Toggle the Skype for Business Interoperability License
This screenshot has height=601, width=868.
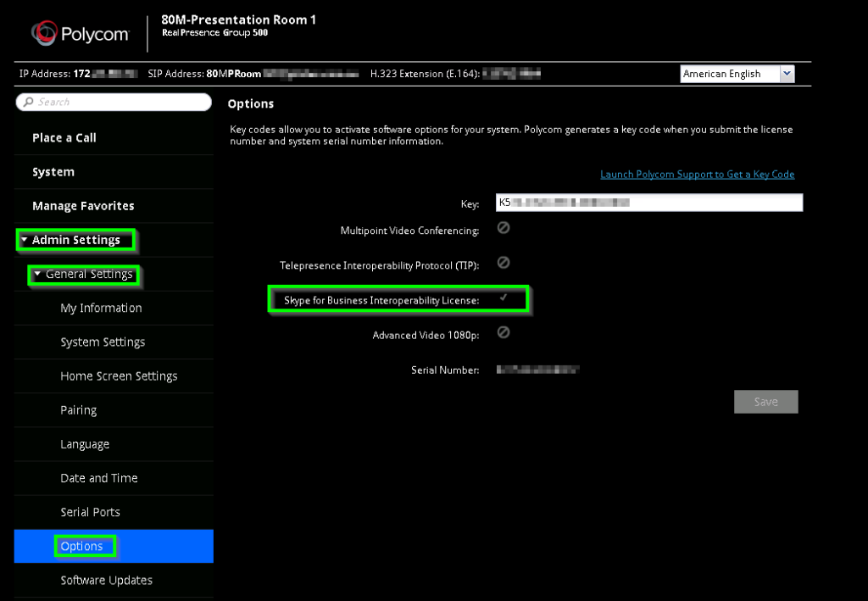504,299
